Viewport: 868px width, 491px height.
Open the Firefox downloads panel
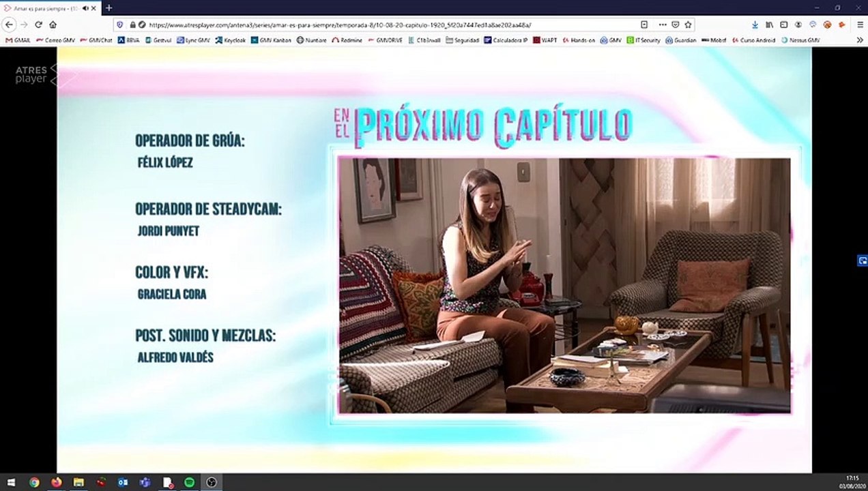tap(755, 25)
